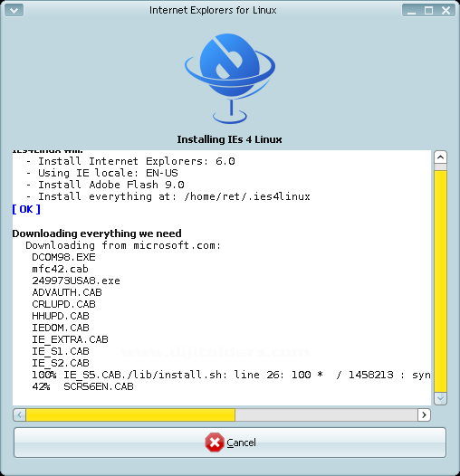Click 'Downloading from microsoft.com:' line
Image resolution: width=460 pixels, height=476 pixels.
tap(123, 245)
